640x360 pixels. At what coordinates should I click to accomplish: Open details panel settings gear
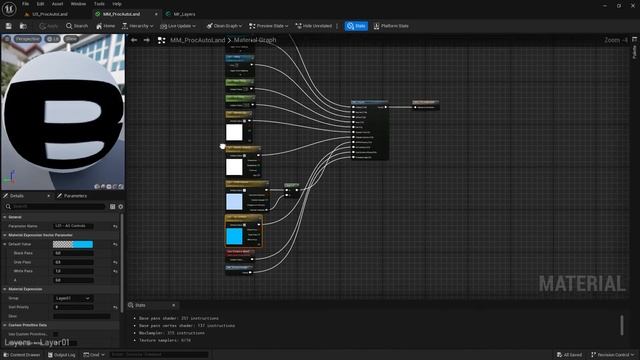[x=120, y=207]
